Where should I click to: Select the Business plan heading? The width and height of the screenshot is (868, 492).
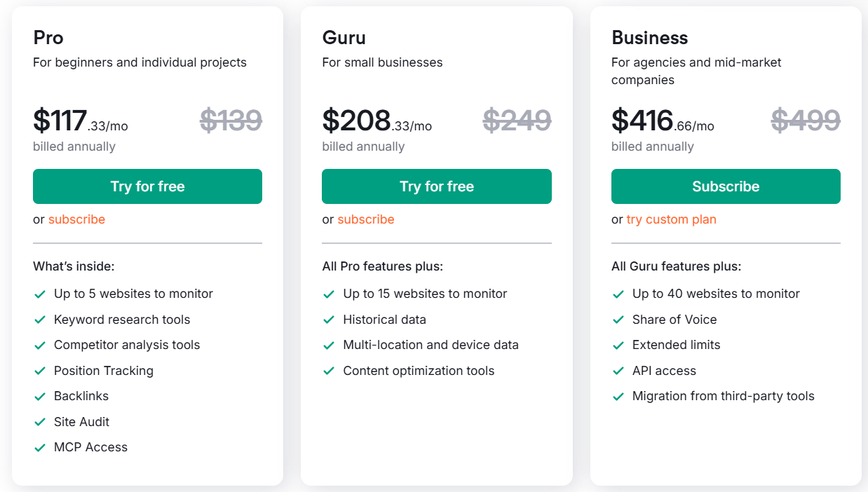click(x=649, y=37)
